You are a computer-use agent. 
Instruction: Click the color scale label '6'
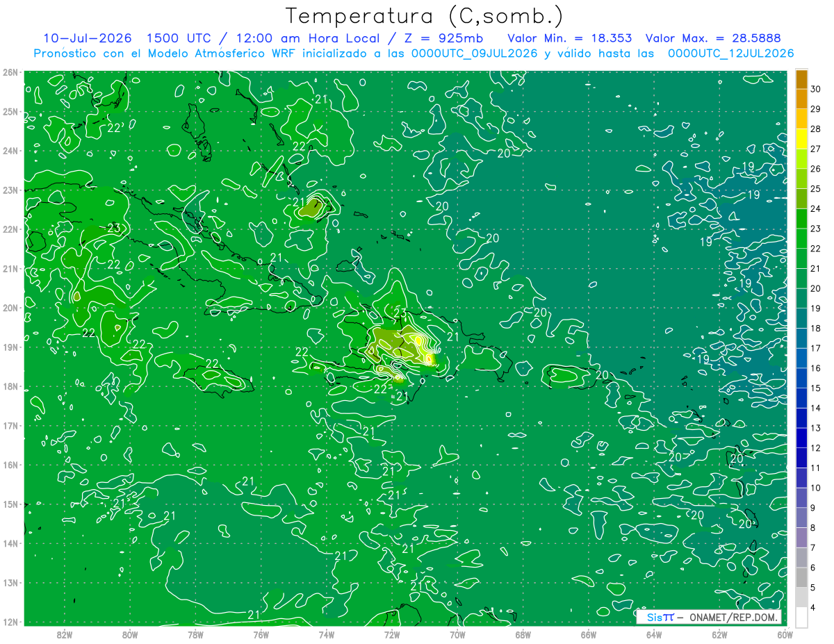tap(813, 568)
